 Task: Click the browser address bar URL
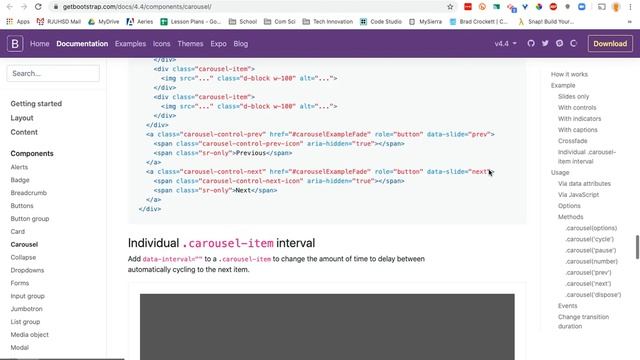click(x=137, y=7)
